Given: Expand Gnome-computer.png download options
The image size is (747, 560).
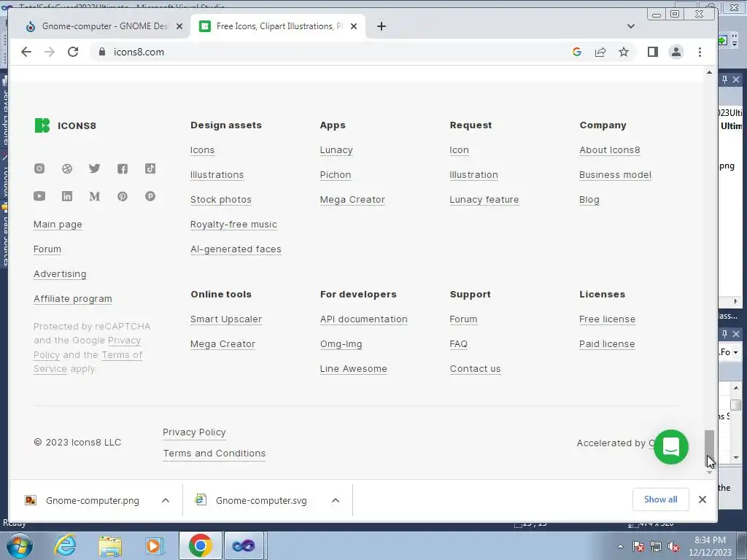Looking at the screenshot, I should click(166, 500).
